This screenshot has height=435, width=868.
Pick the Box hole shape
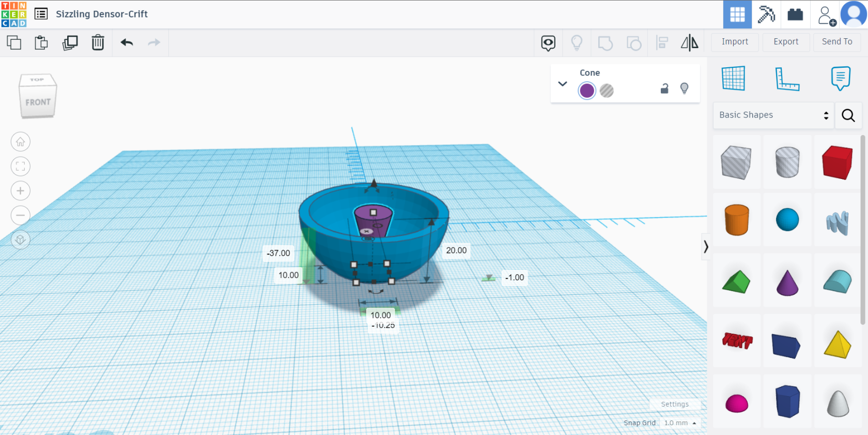click(x=736, y=162)
